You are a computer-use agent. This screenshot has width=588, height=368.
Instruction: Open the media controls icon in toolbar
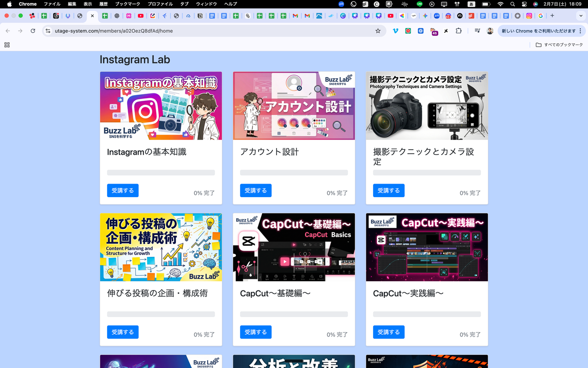477,31
